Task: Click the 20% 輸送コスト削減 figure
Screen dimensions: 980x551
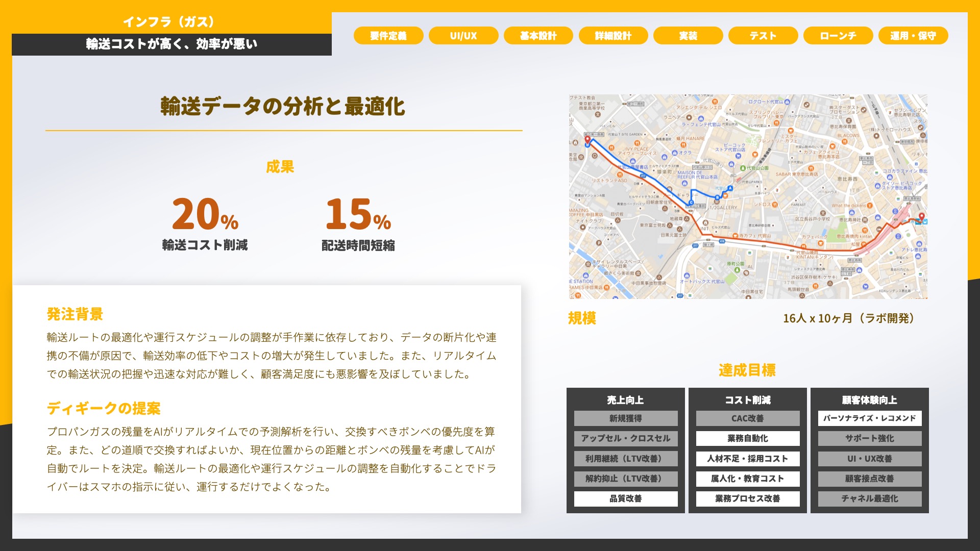Action: [x=205, y=214]
